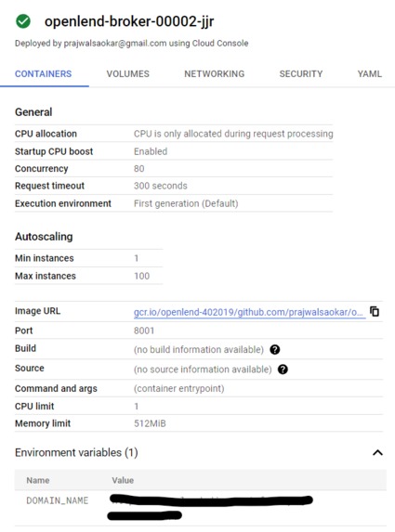The width and height of the screenshot is (395, 532).
Task: Copy the Image URL with copy icon
Action: pos(375,311)
